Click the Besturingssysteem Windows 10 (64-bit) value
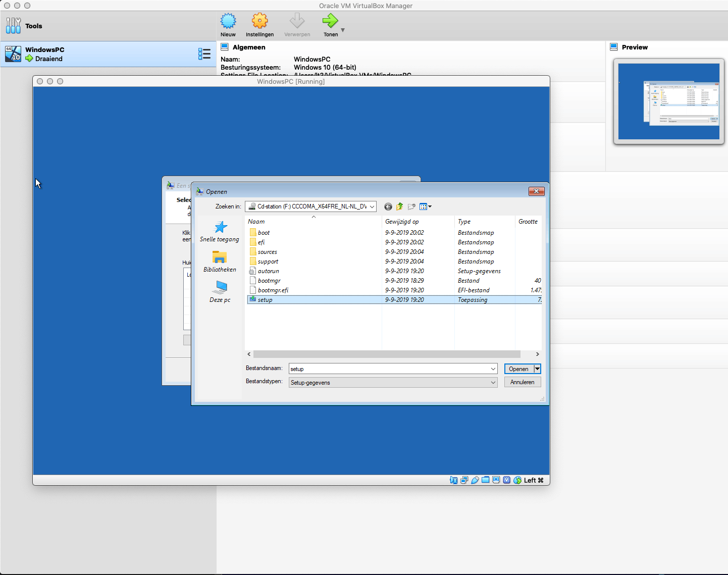728x575 pixels. (325, 67)
